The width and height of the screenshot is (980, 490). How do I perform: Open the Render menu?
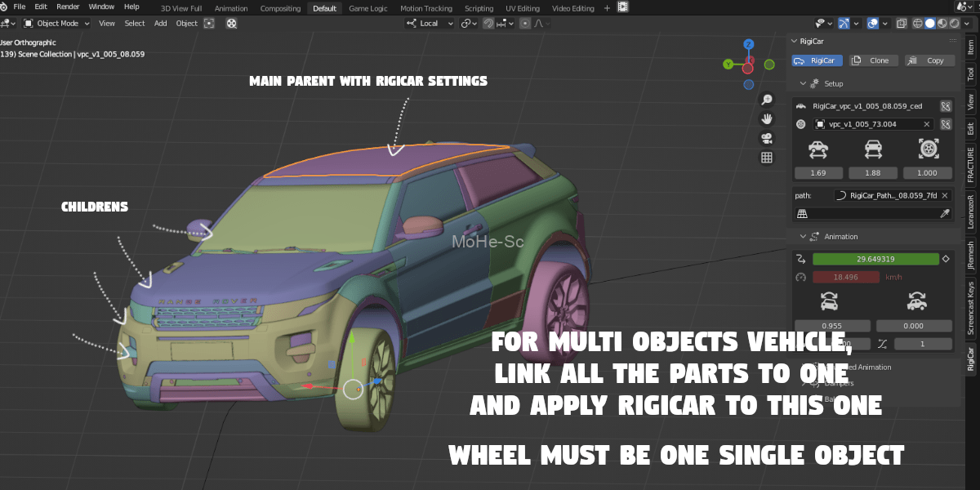click(68, 7)
